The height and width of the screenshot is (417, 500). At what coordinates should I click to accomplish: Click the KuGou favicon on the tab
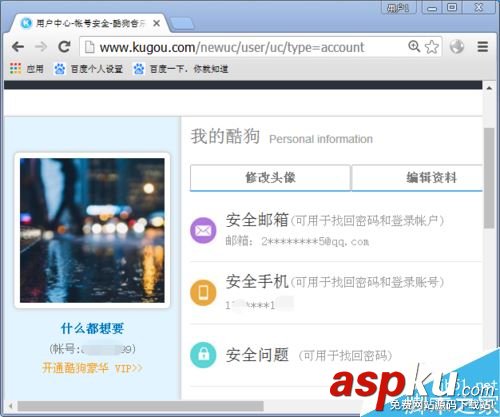click(x=26, y=23)
